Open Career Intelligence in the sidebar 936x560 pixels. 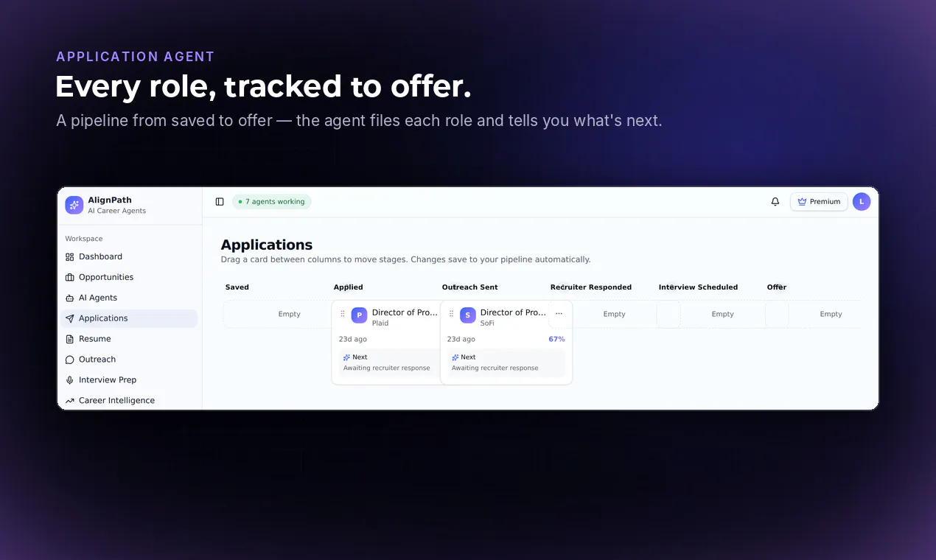pos(129,401)
